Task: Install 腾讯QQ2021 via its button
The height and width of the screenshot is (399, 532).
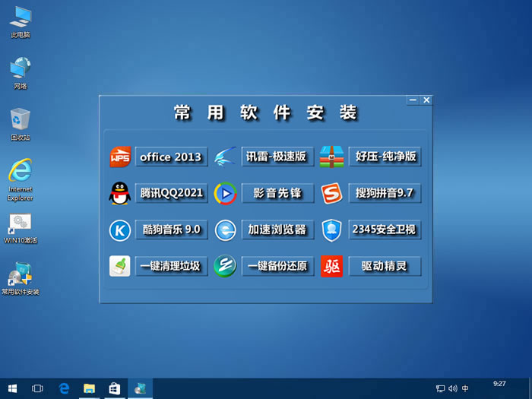Action: coord(171,193)
